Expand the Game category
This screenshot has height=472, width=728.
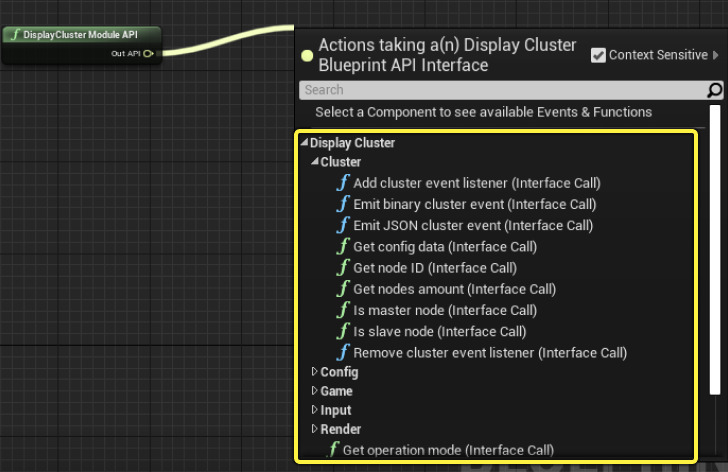point(314,391)
